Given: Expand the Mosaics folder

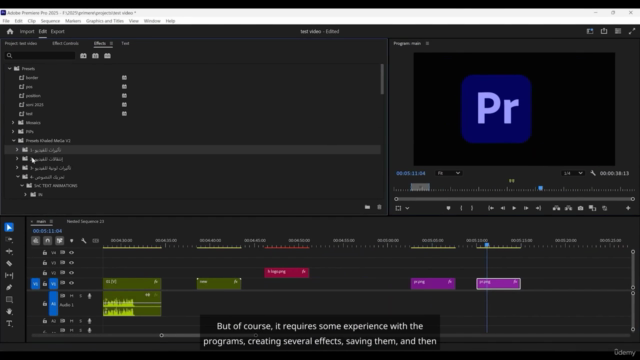Looking at the screenshot, I should click(x=13, y=122).
